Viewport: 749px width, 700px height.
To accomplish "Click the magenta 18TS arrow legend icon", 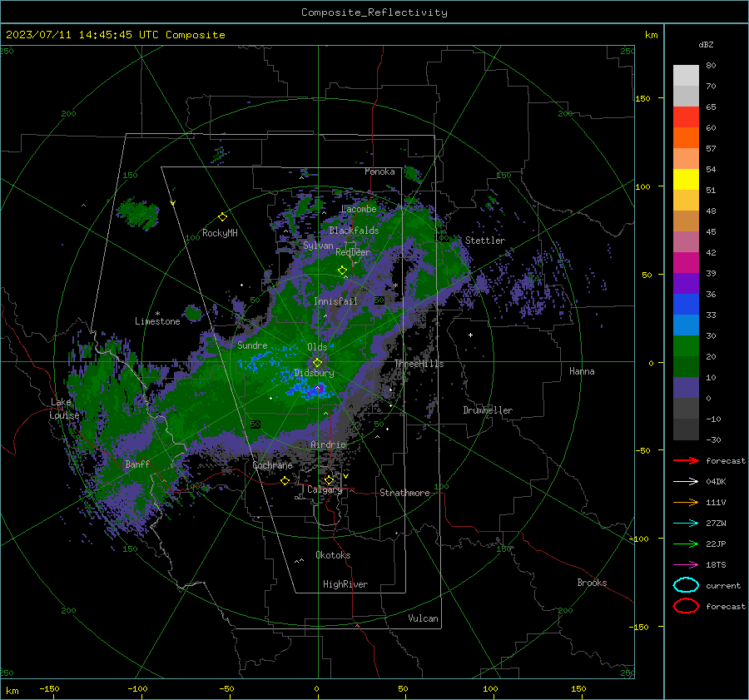I will point(686,565).
